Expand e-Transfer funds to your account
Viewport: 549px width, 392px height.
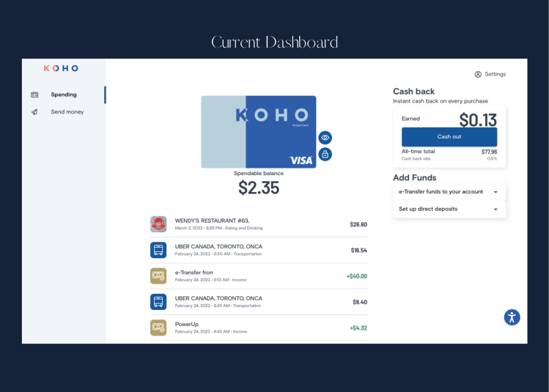449,192
